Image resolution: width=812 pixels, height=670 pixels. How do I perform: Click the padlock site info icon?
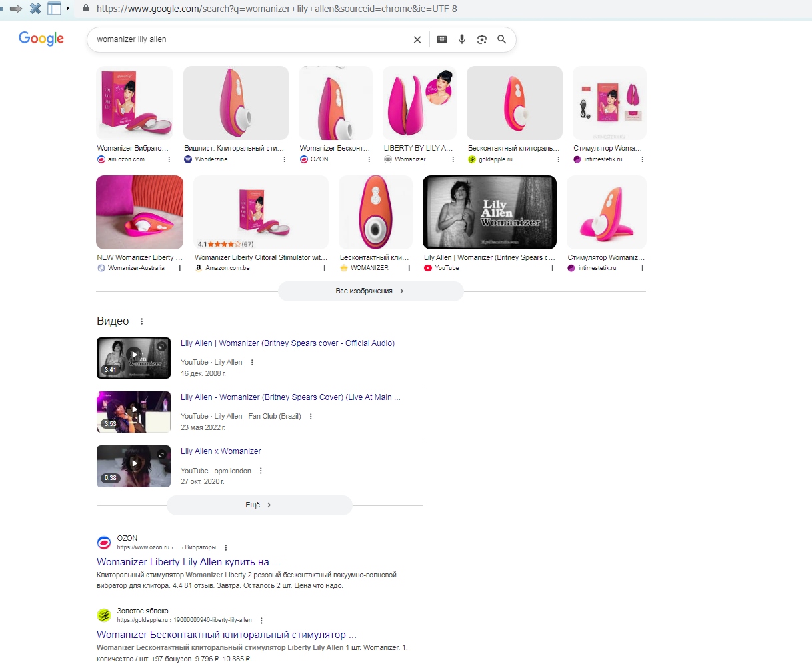point(85,9)
